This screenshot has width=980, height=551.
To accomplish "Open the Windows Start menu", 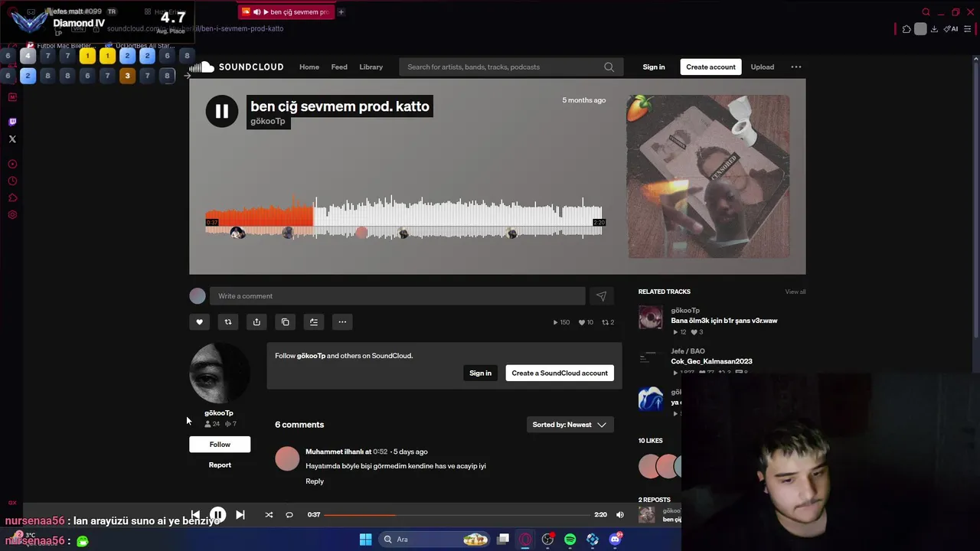I will click(x=365, y=540).
